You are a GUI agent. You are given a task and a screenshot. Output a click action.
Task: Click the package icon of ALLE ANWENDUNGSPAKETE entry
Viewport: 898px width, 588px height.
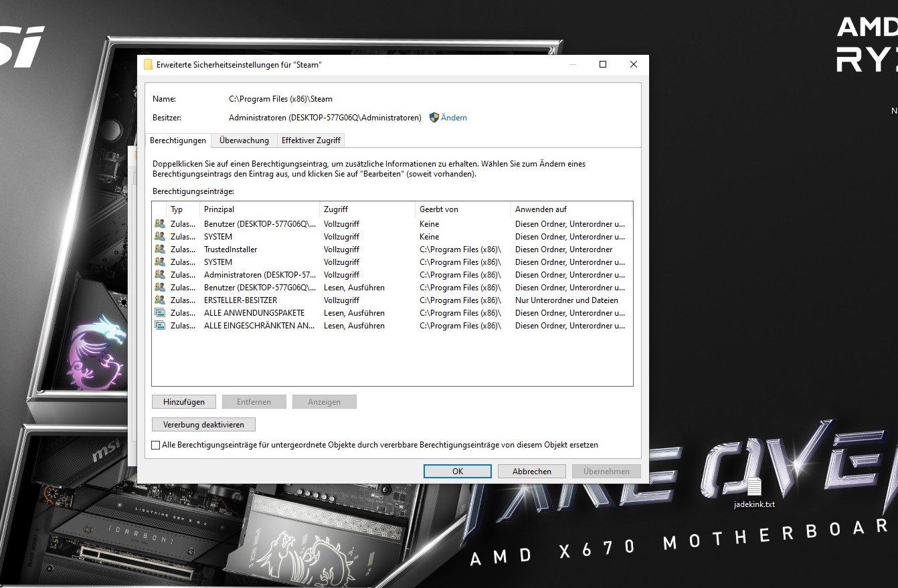[x=160, y=313]
